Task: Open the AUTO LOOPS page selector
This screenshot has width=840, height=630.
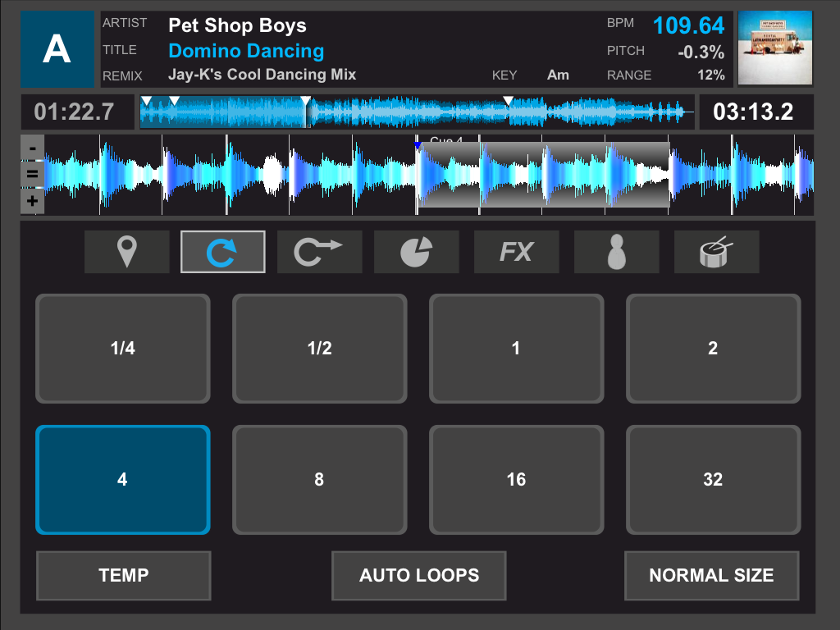Action: [418, 576]
